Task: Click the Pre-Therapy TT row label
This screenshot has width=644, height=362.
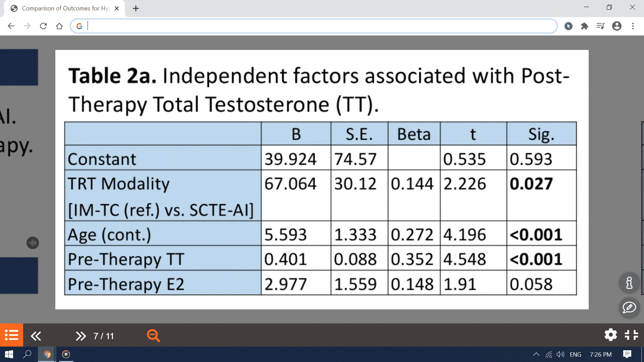Action: click(126, 259)
